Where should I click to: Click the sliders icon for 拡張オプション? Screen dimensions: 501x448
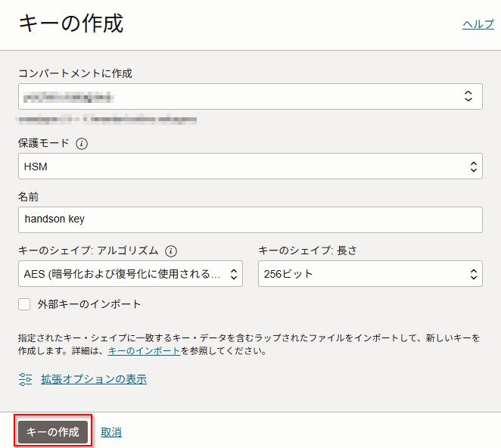click(26, 379)
